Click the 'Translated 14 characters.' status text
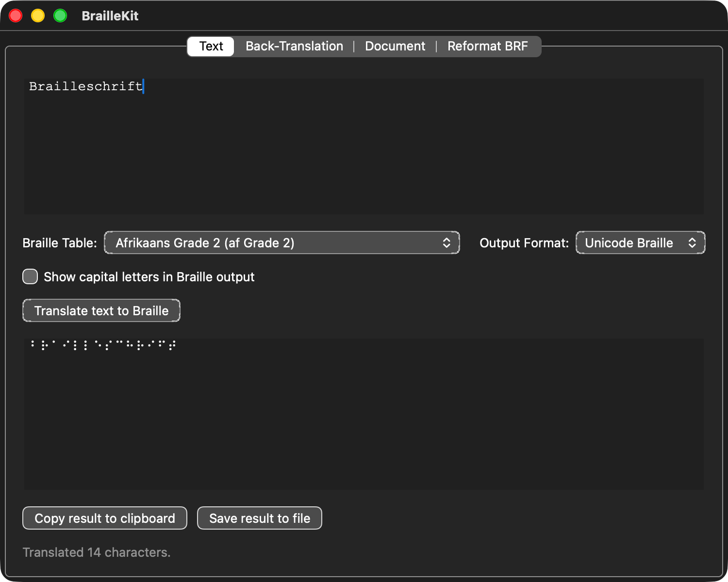 pyautogui.click(x=97, y=552)
